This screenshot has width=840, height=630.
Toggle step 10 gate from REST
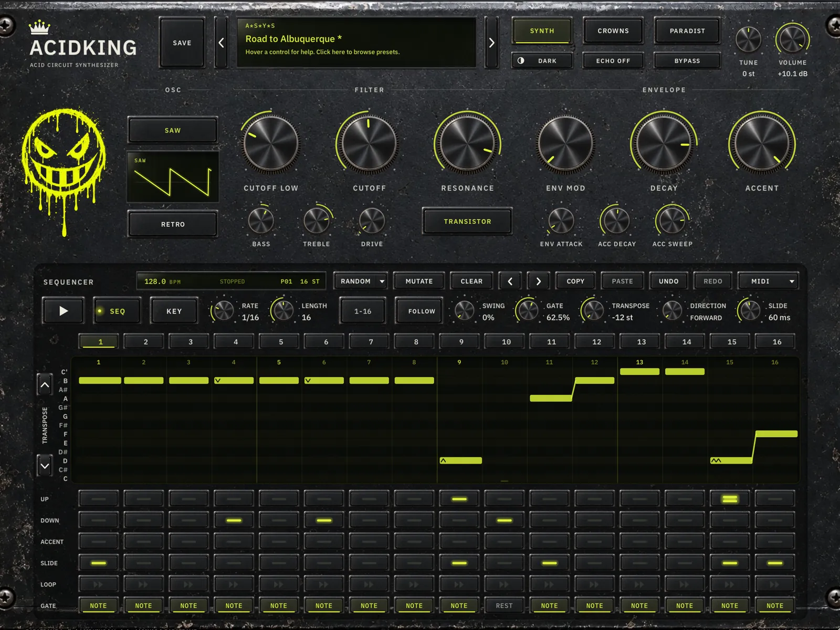[504, 605]
